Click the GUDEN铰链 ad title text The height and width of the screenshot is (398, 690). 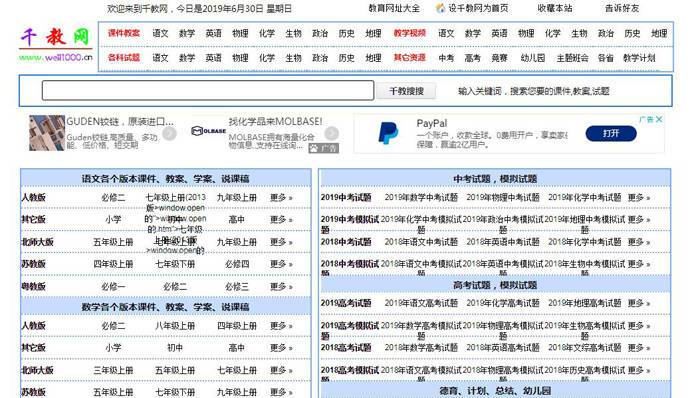120,122
